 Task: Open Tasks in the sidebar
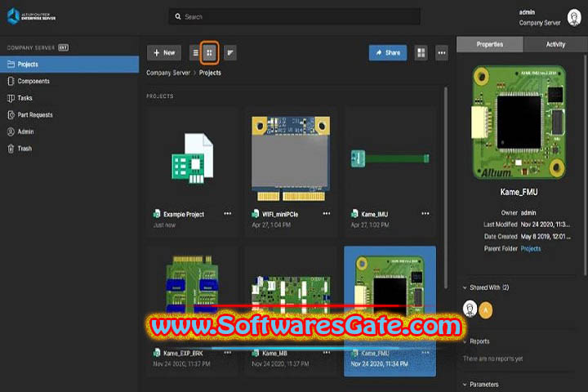[69, 98]
